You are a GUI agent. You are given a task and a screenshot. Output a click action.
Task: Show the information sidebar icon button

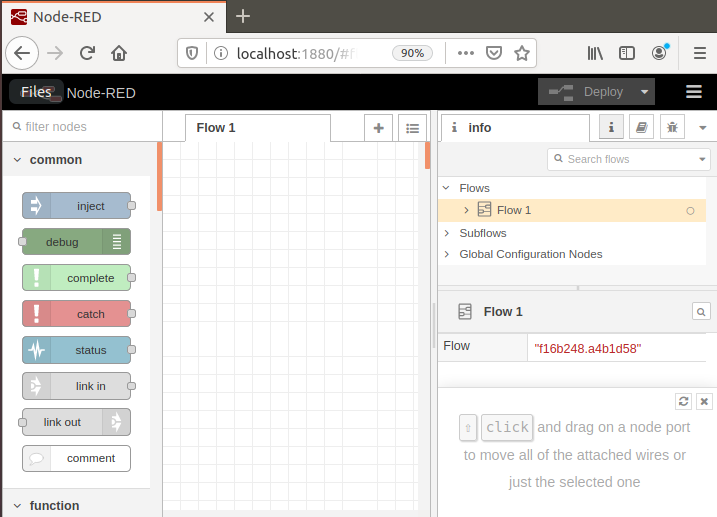coord(611,127)
